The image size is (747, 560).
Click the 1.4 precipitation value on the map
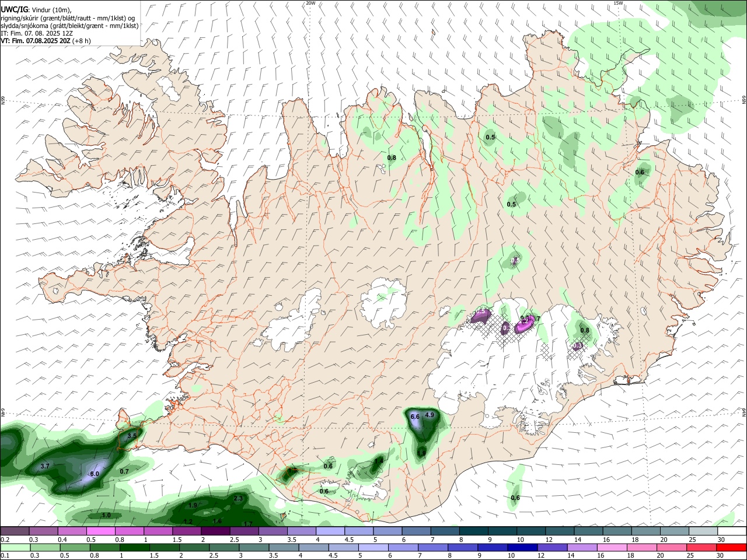point(379,461)
